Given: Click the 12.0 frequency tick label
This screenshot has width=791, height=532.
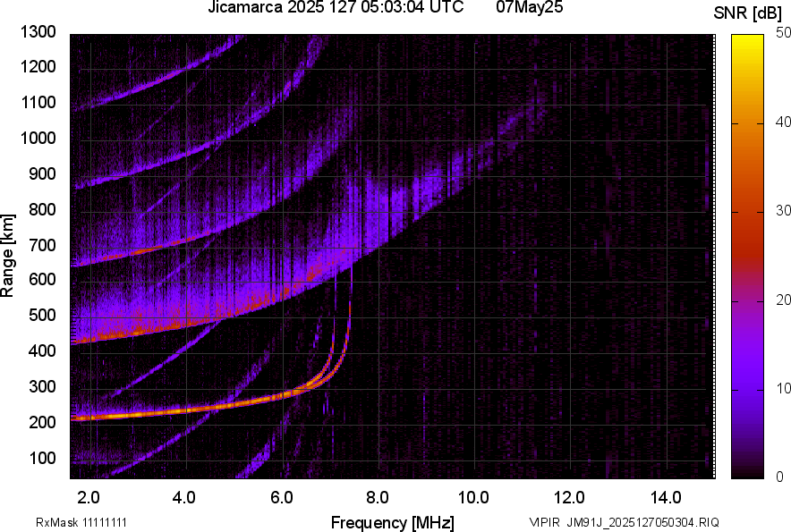Looking at the screenshot, I should tap(570, 498).
